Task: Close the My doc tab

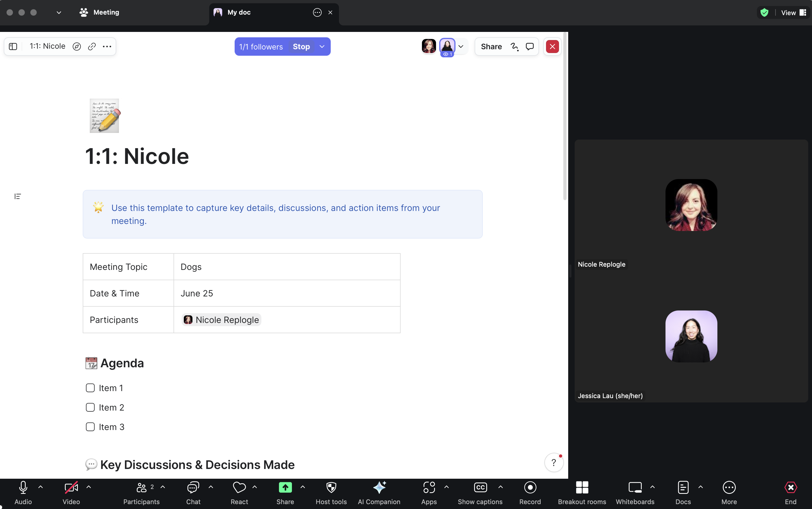Action: (330, 12)
